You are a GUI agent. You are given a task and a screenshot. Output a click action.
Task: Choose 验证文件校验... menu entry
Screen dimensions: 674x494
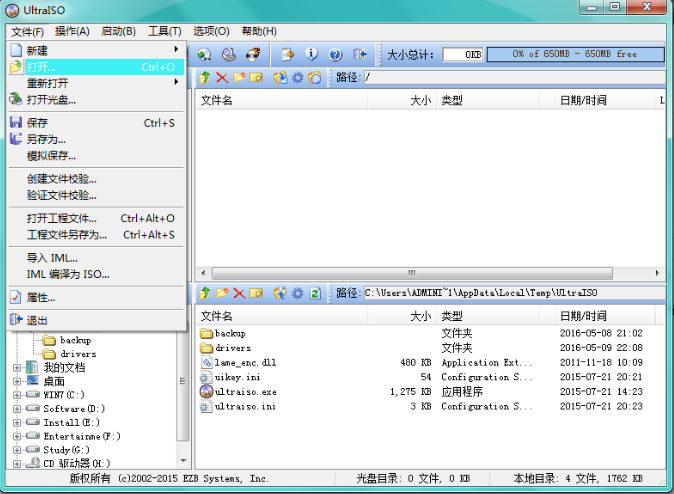pyautogui.click(x=97, y=195)
